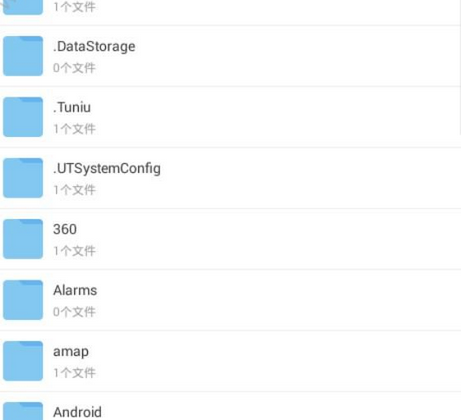Tap the Android folder name
The width and height of the screenshot is (461, 420).
coord(78,412)
